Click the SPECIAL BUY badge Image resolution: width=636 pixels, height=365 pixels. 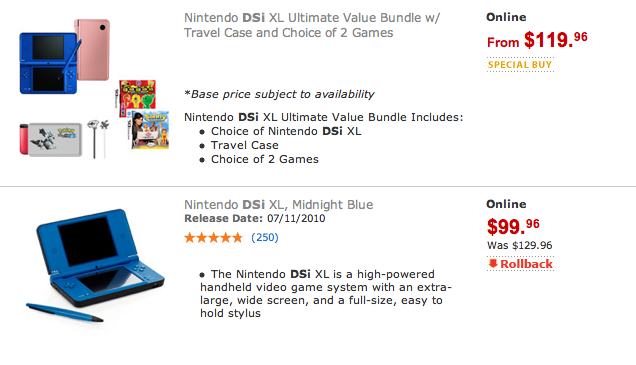click(x=520, y=65)
